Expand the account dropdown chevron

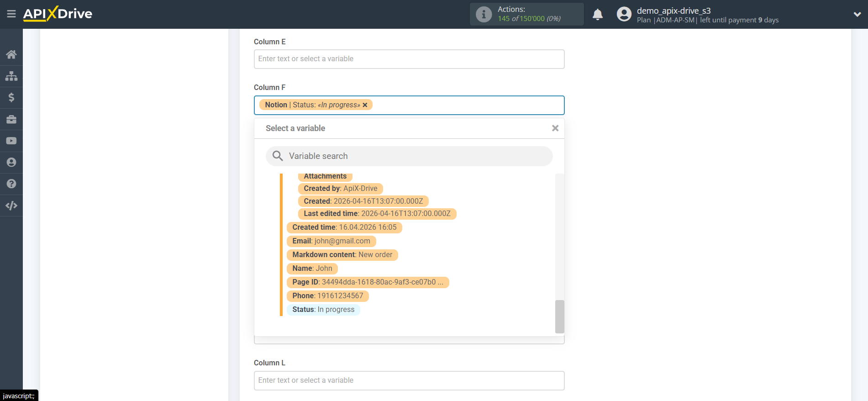(857, 14)
